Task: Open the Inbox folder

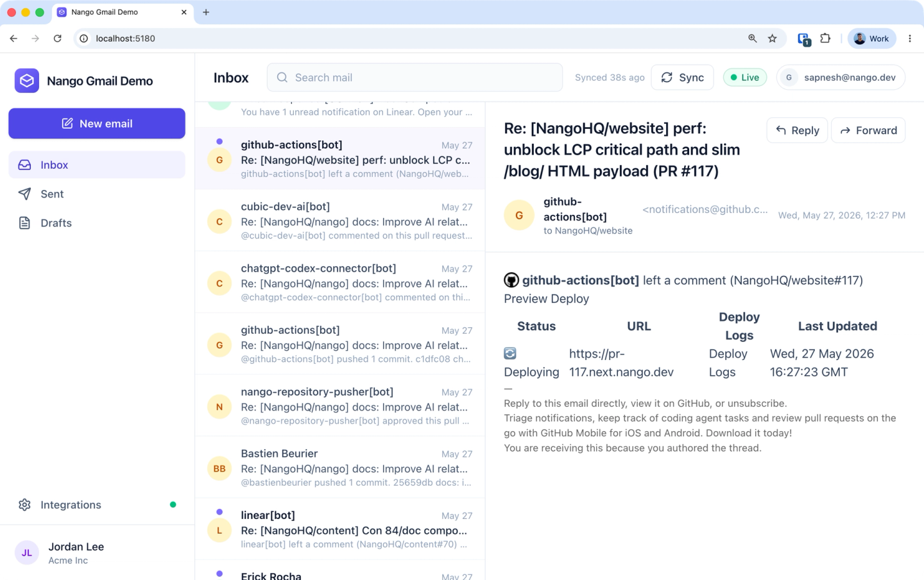Action: pos(97,165)
